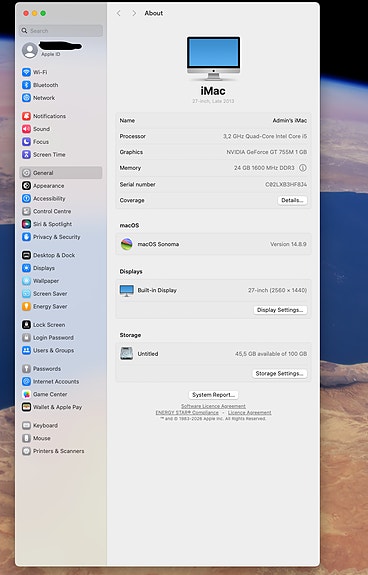Open Privacy & Security hand icon
Image resolution: width=368 pixels, height=575 pixels.
click(x=26, y=237)
